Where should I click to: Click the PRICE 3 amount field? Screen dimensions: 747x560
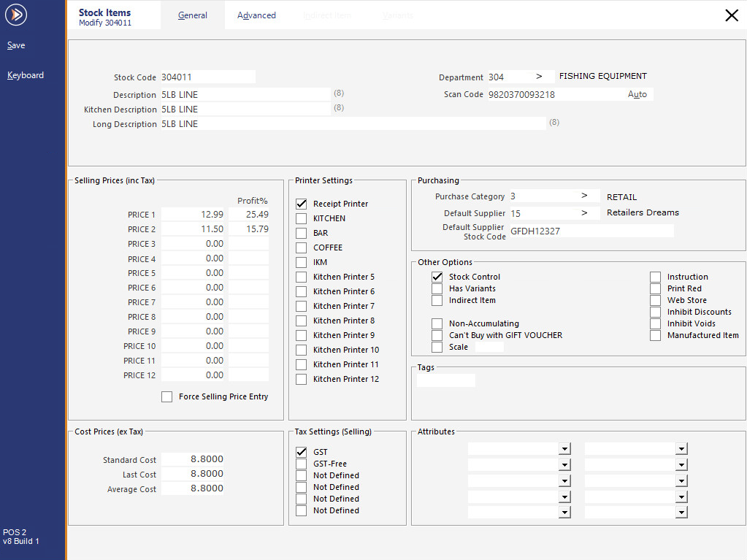pyautogui.click(x=193, y=244)
